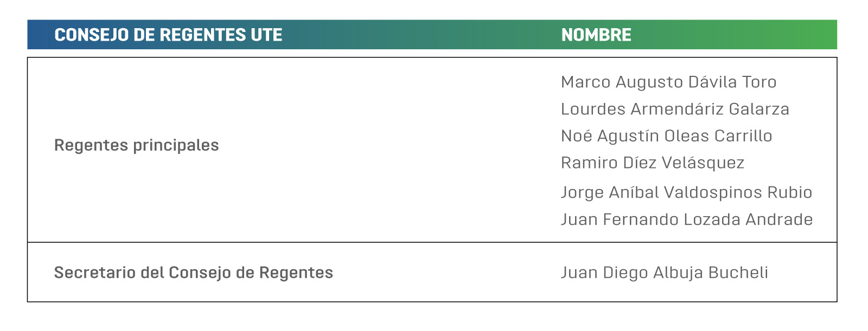Select the name Ramiro Díez Velásquez
The height and width of the screenshot is (331, 868).
click(x=652, y=163)
